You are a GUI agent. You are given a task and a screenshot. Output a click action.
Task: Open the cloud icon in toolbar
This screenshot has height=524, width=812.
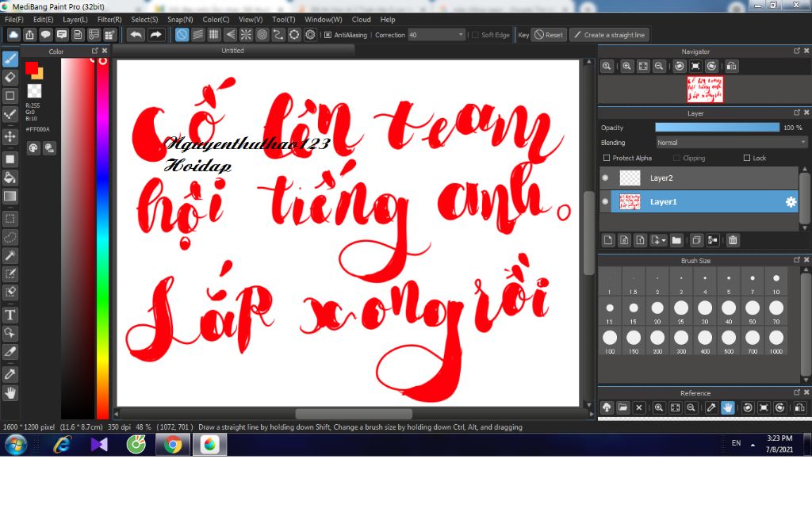13,35
